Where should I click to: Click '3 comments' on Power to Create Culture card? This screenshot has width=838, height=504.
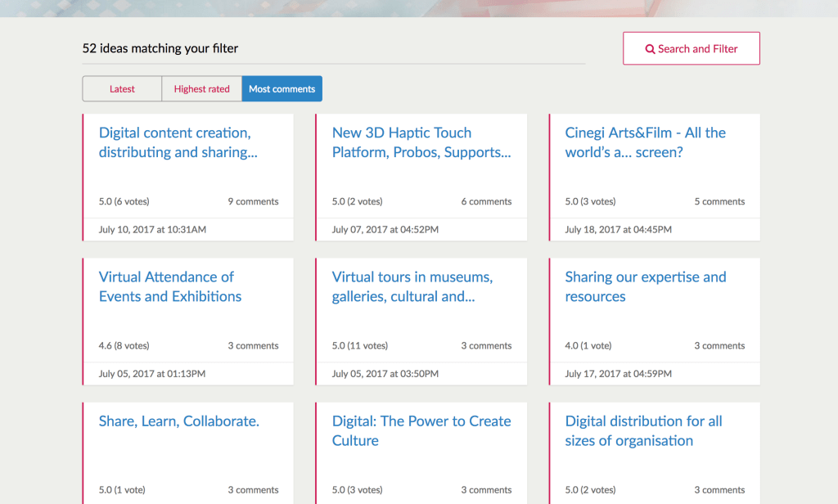486,490
